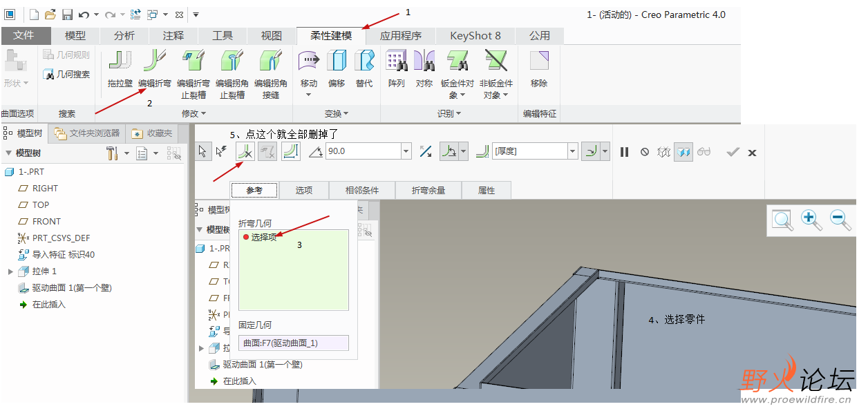The width and height of the screenshot is (868, 411).
Task: Toggle the glasses verify-preview icon
Action: 704,152
